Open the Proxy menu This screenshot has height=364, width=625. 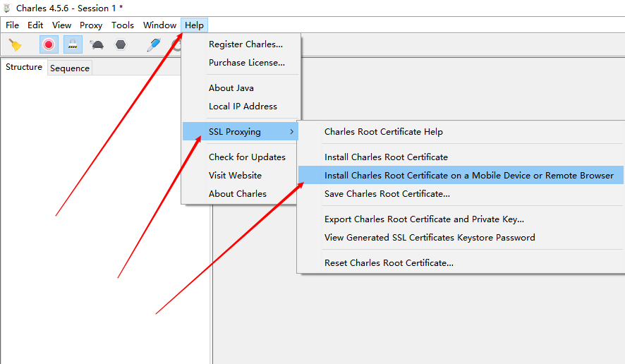91,25
